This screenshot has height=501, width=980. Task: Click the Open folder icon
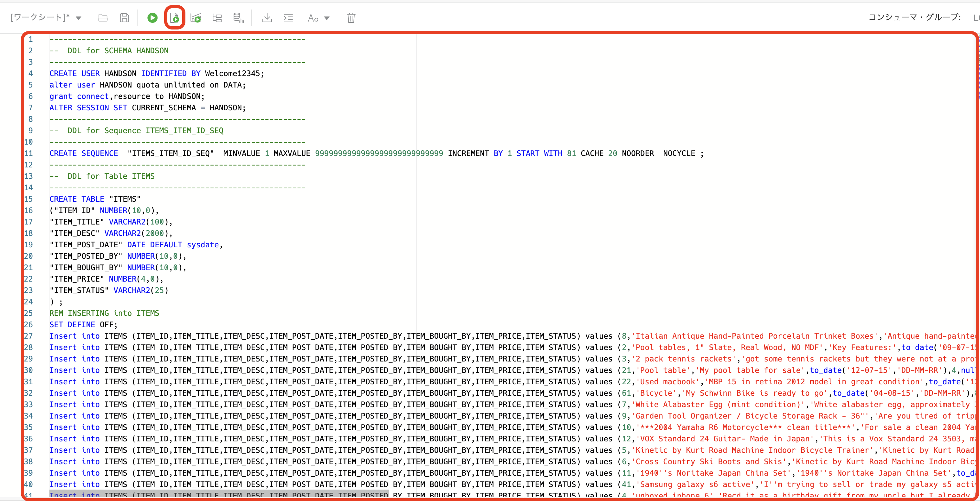click(103, 17)
